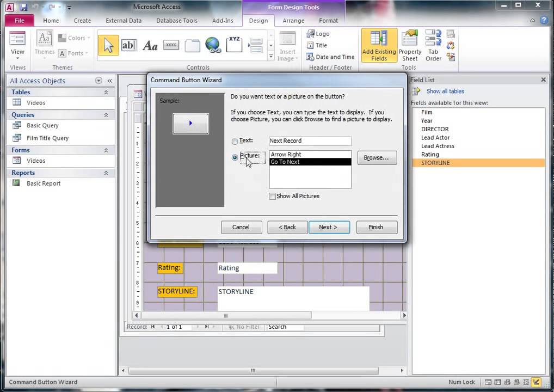Enable the Show All Pictures checkbox
The height and width of the screenshot is (392, 554).
click(x=272, y=196)
